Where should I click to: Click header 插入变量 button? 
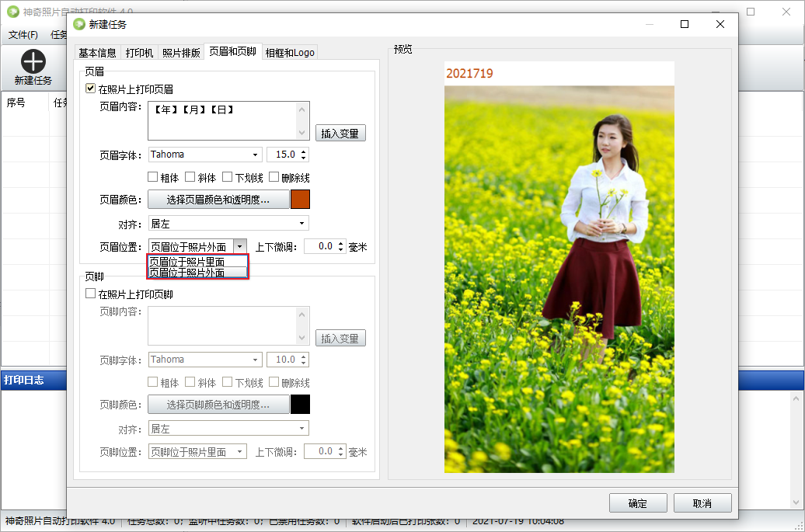(340, 134)
